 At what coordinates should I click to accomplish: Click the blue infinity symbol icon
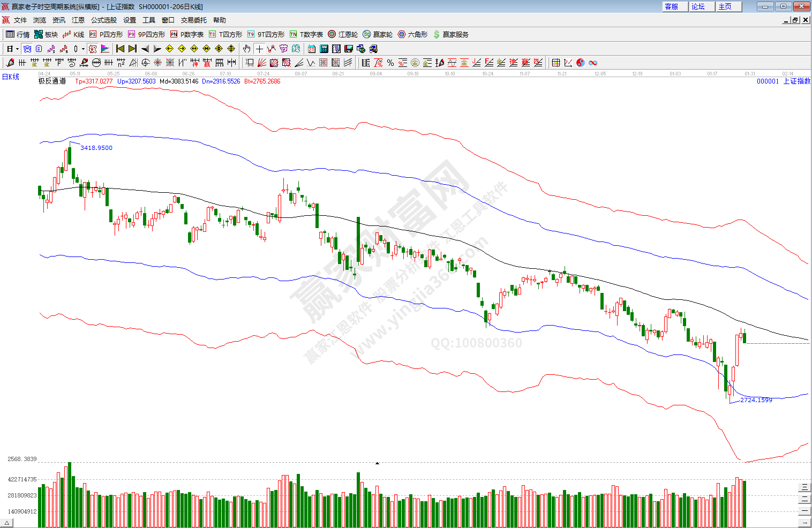click(593, 63)
